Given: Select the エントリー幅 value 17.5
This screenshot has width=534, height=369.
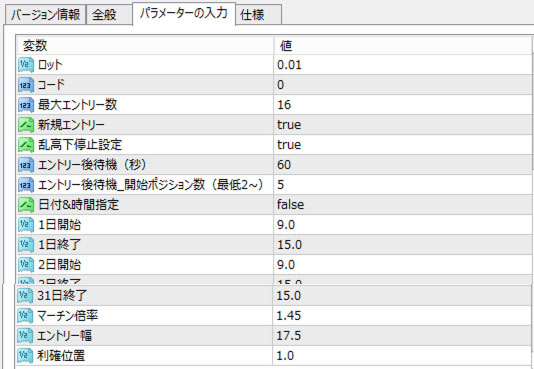Looking at the screenshot, I should pyautogui.click(x=402, y=336).
